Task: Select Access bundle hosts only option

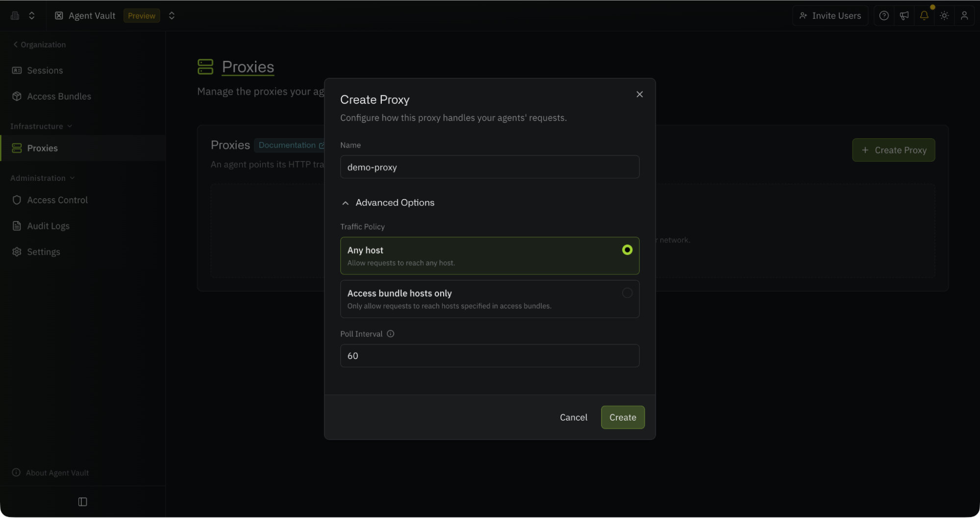Action: [x=489, y=299]
